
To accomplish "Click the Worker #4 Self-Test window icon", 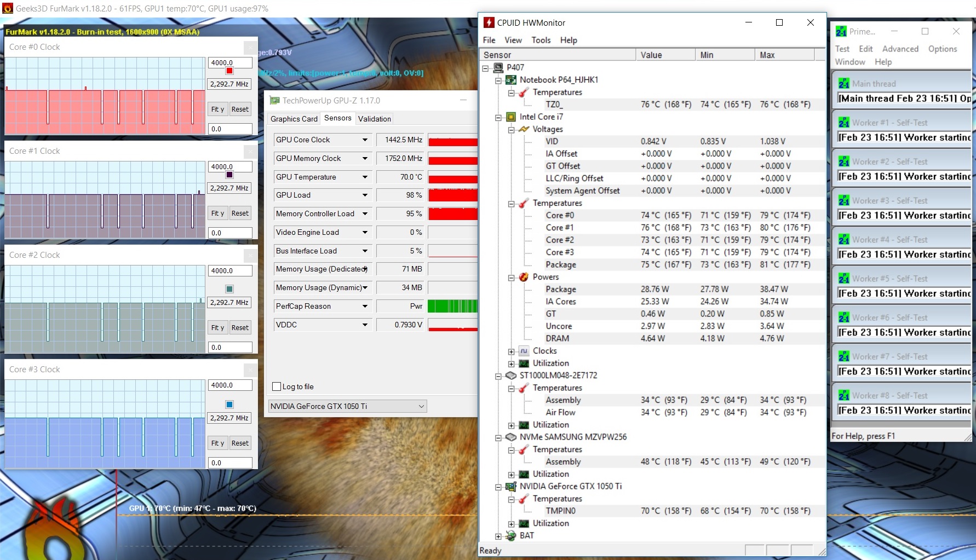I will [844, 239].
